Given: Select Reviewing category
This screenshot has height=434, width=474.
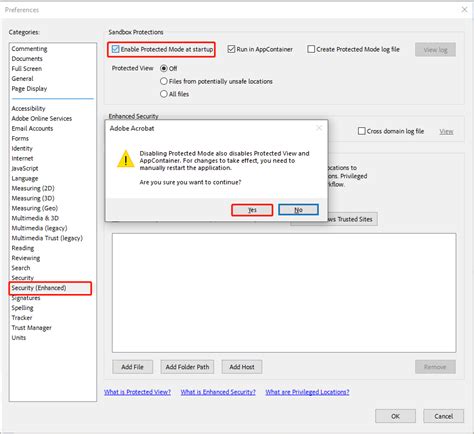Looking at the screenshot, I should pyautogui.click(x=26, y=258).
